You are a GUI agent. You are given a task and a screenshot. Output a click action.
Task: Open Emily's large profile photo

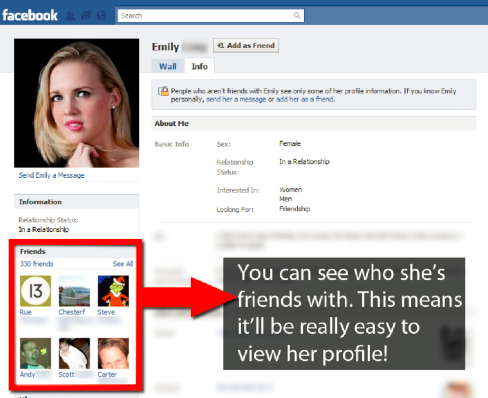(77, 103)
